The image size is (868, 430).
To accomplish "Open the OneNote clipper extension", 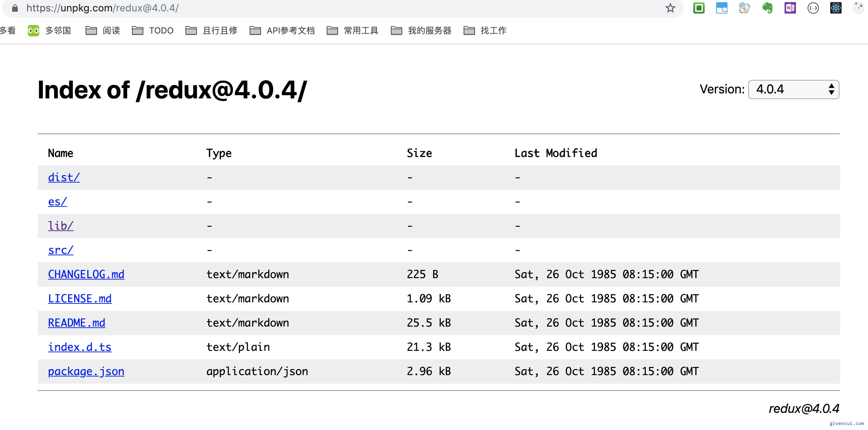I will (790, 8).
